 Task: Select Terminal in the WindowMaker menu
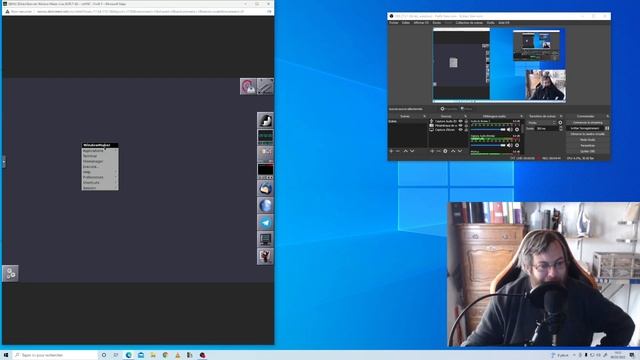[x=100, y=156]
